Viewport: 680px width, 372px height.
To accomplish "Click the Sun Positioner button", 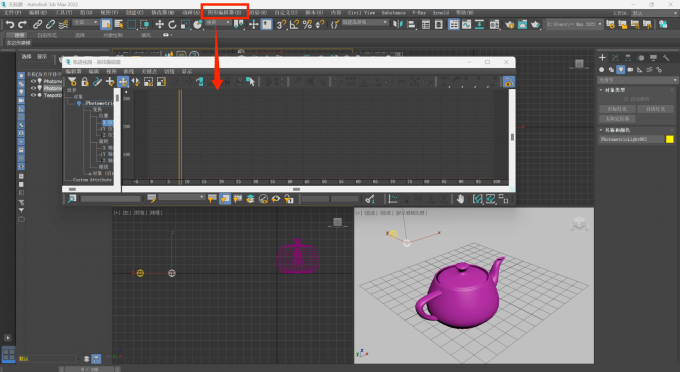I will (617, 118).
